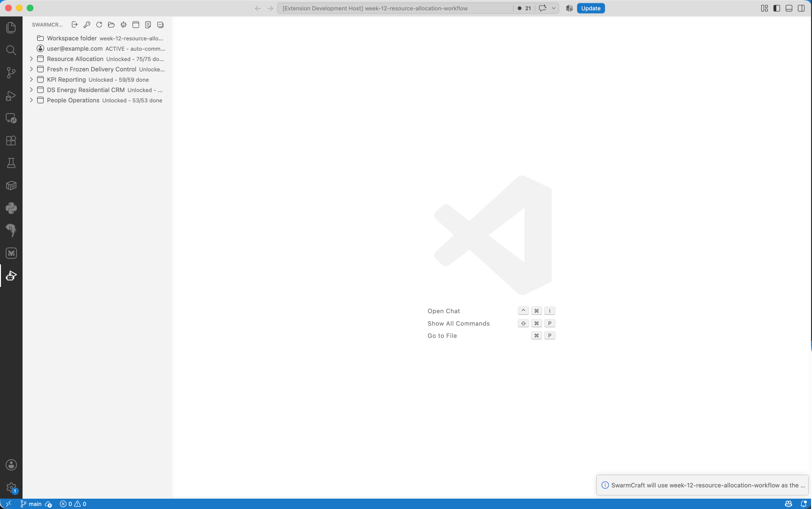Click the main branch status bar item

pyautogui.click(x=31, y=504)
